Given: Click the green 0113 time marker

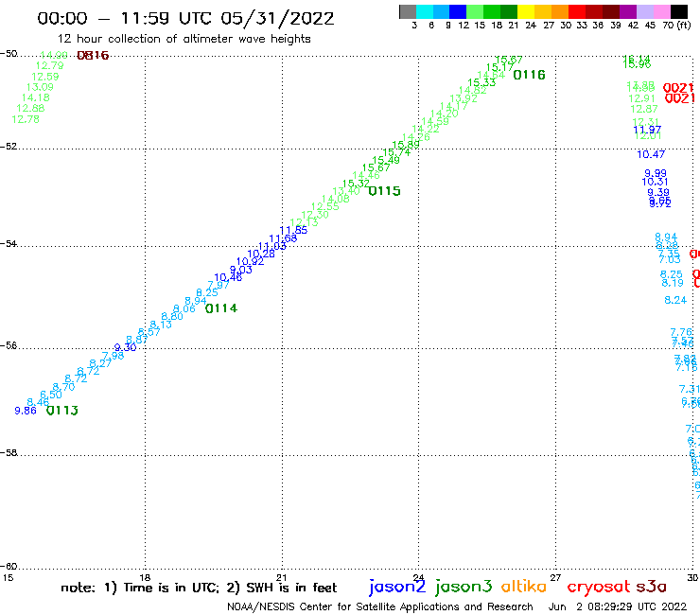Looking at the screenshot, I should tap(62, 411).
